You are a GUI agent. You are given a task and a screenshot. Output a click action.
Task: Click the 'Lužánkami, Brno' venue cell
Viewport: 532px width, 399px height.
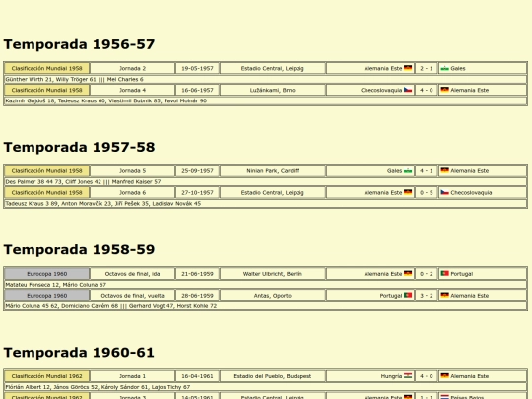(273, 90)
